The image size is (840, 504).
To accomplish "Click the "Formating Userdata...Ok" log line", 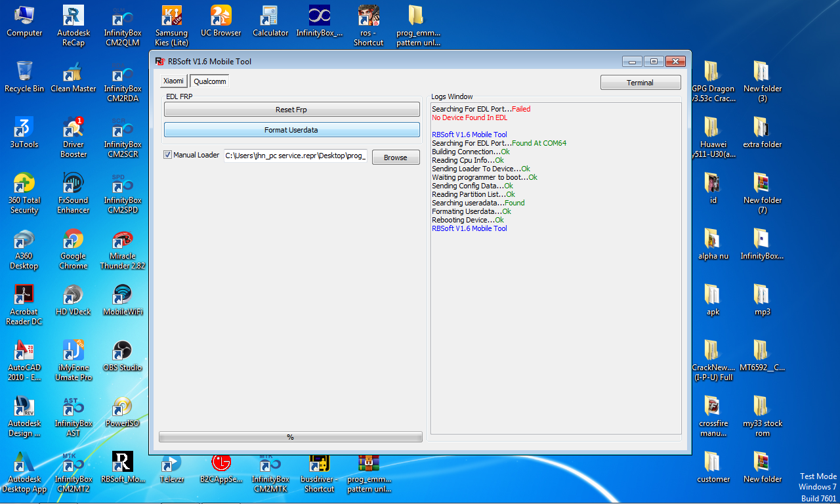I will (471, 211).
